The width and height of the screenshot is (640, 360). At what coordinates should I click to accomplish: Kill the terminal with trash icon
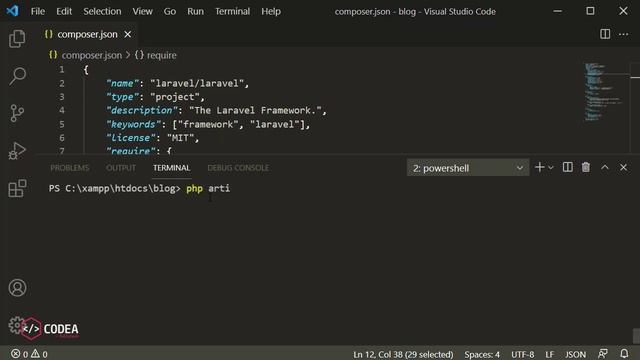pos(586,167)
